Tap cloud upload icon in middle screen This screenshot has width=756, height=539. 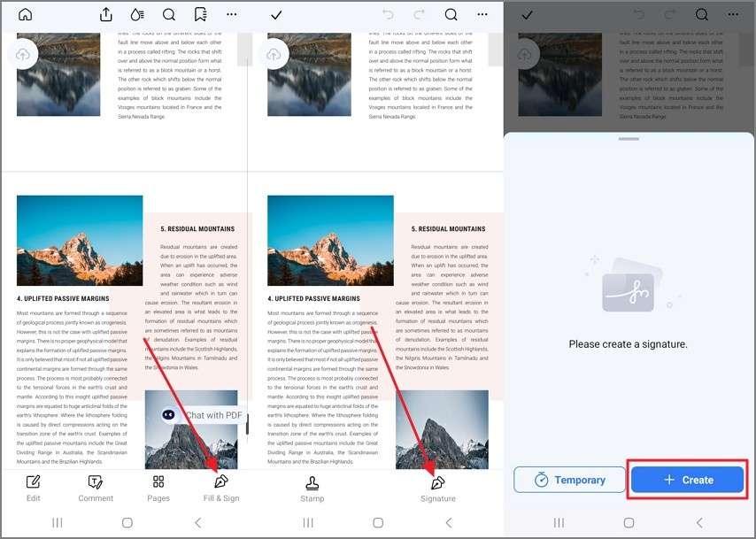coord(274,55)
